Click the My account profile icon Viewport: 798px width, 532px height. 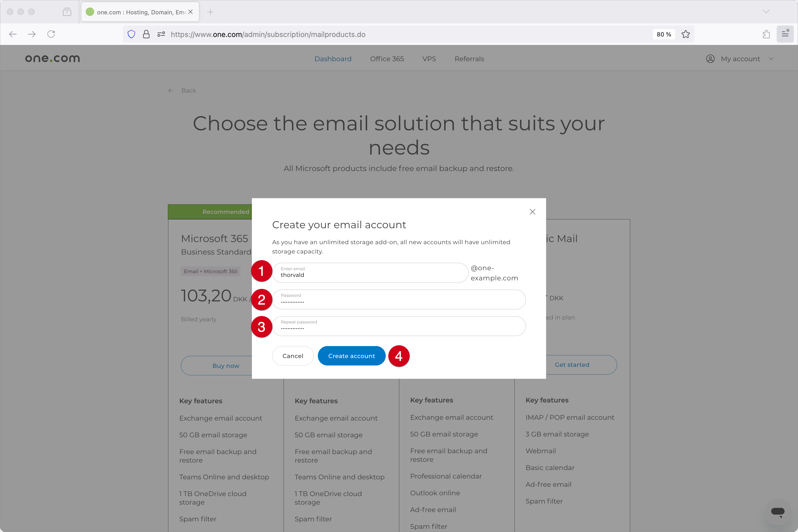point(710,58)
